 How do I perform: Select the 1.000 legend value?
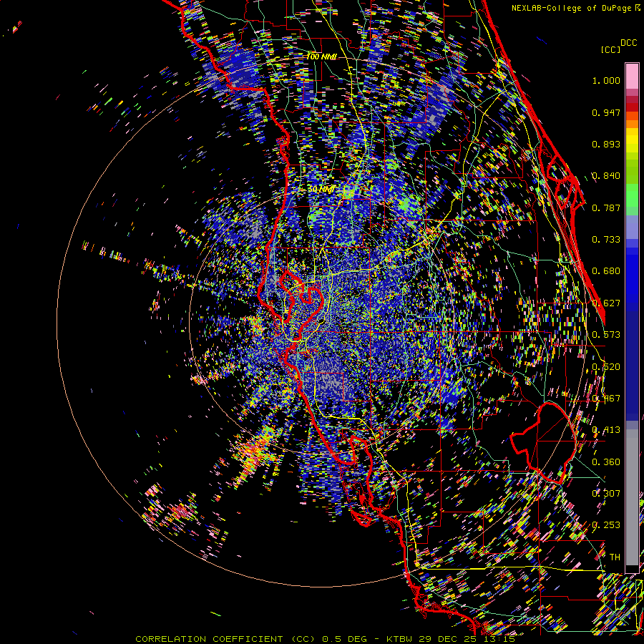pos(606,80)
